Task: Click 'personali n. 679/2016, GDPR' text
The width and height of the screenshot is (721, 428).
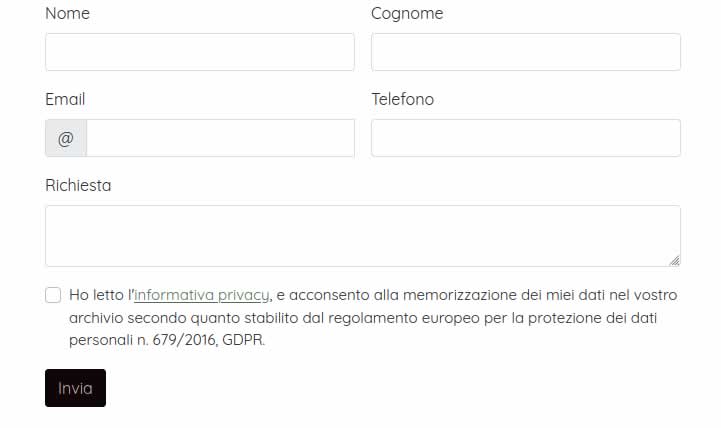Action: (x=167, y=340)
